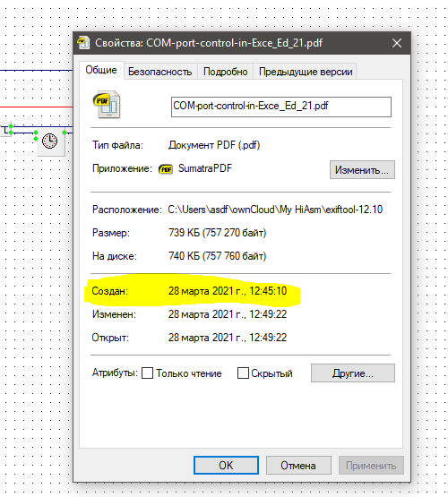Open the Другие... attributes button
The height and width of the screenshot is (497, 448).
point(353,373)
